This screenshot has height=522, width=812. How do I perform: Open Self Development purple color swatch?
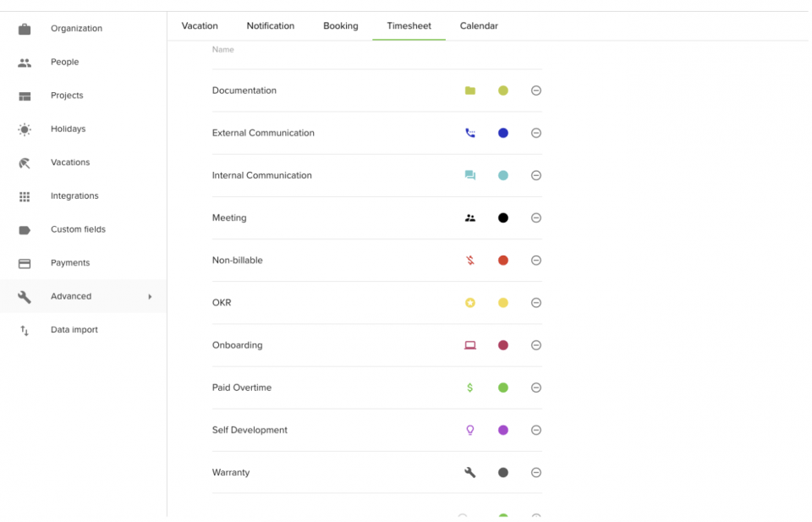(x=502, y=431)
